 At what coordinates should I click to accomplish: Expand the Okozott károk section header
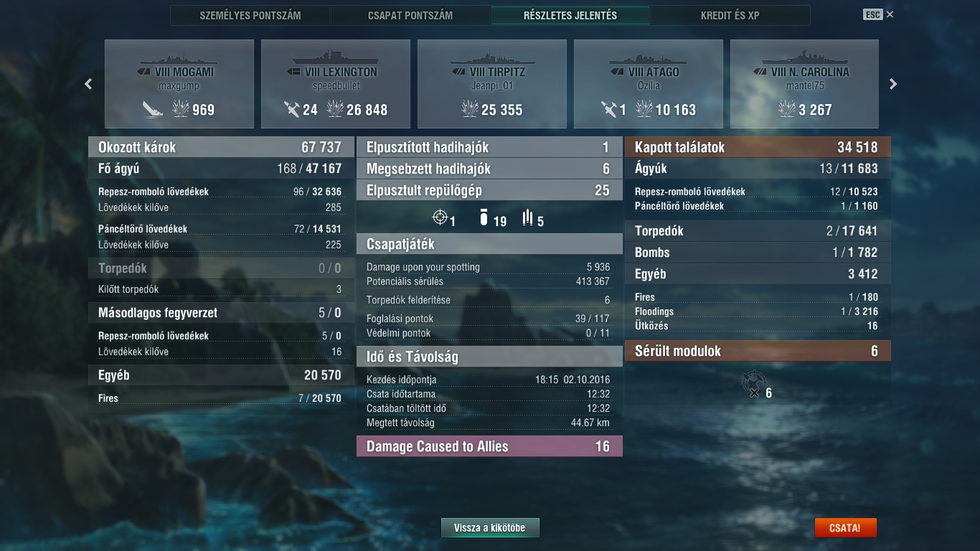click(x=221, y=147)
